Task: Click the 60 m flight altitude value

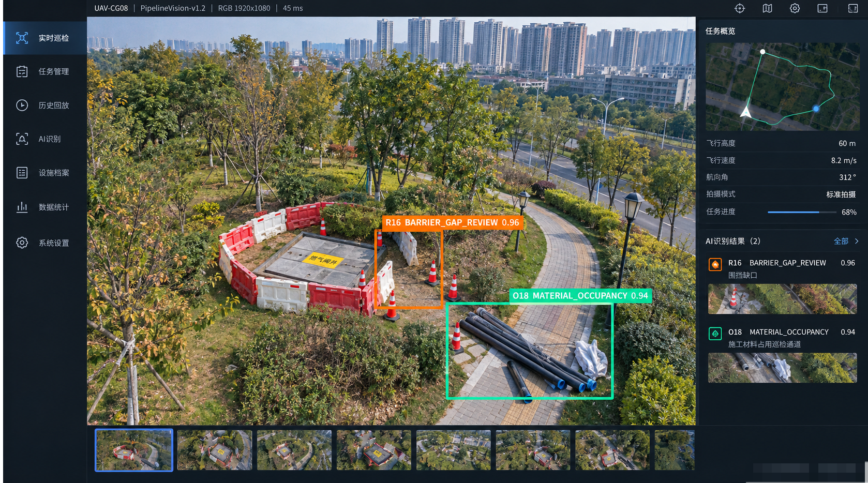Action: click(847, 143)
